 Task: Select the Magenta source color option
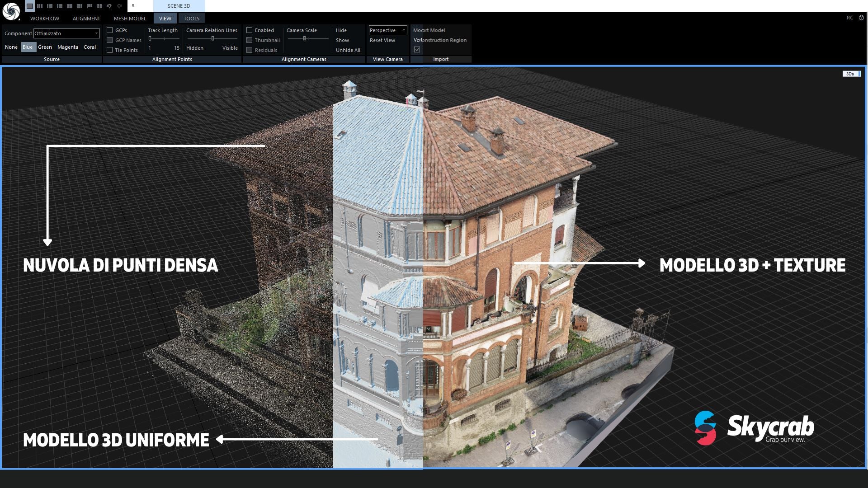pyautogui.click(x=67, y=47)
